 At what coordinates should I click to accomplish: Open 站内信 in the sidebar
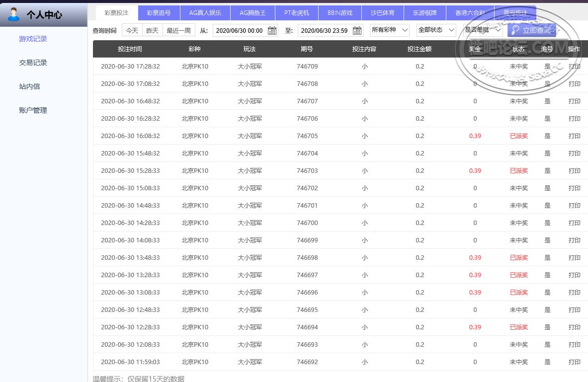(29, 86)
